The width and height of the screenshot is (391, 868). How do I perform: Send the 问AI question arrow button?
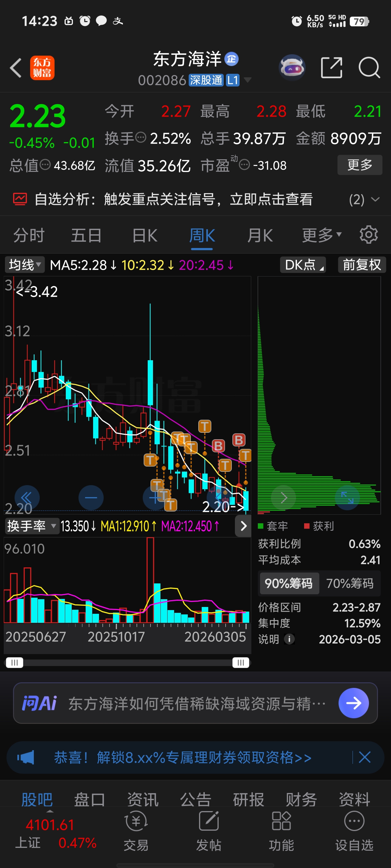coord(353,703)
